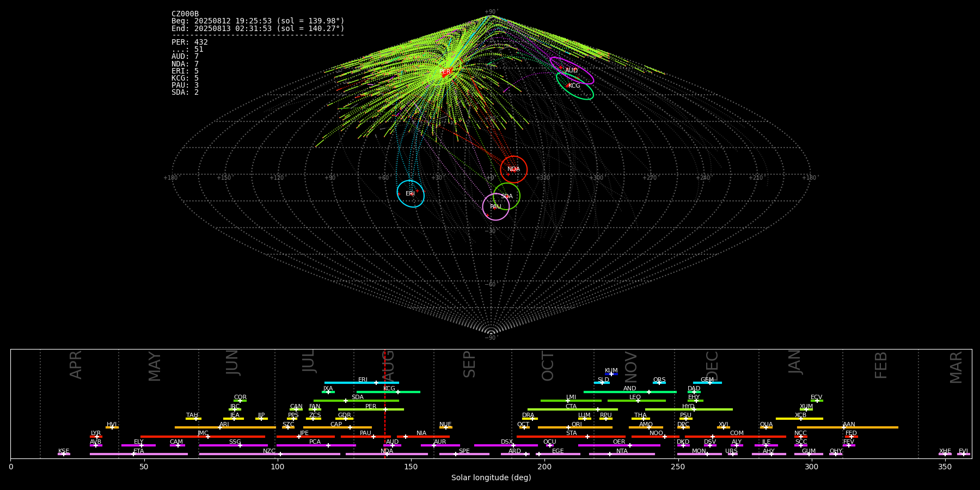Screen dimensions: 980x490
Task: Click the red PAU bar in the timeline
Action: pyautogui.click(x=366, y=437)
